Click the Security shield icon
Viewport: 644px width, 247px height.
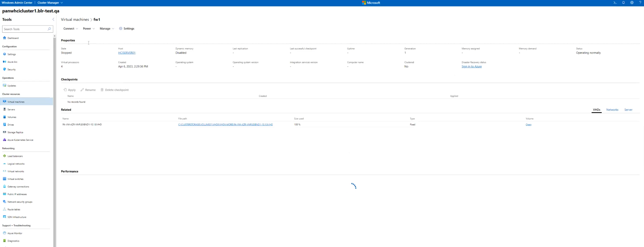pyautogui.click(x=5, y=69)
